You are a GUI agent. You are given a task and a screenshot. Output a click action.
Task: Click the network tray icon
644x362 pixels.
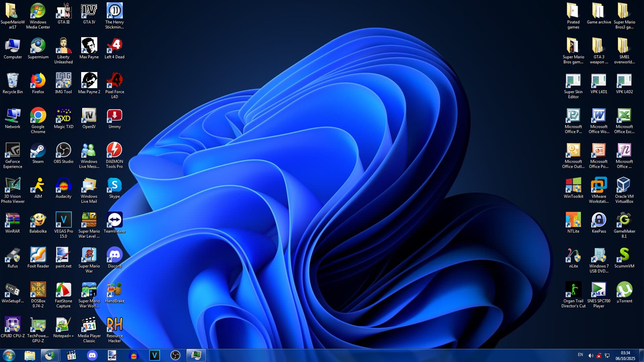[607, 356]
